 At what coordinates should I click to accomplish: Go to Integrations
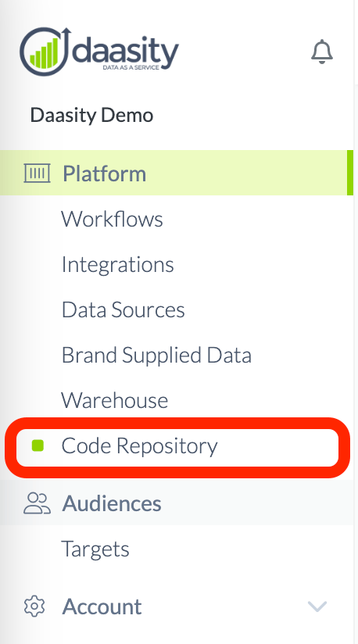tap(117, 264)
